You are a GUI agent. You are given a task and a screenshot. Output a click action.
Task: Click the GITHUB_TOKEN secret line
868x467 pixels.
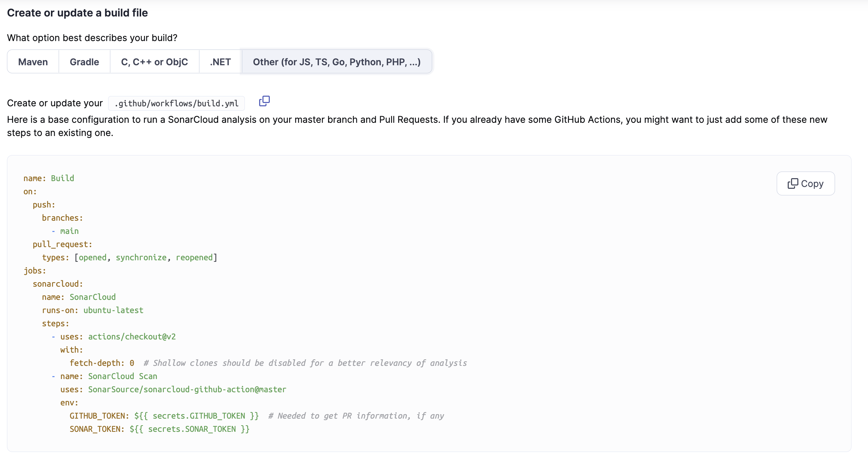click(x=164, y=416)
